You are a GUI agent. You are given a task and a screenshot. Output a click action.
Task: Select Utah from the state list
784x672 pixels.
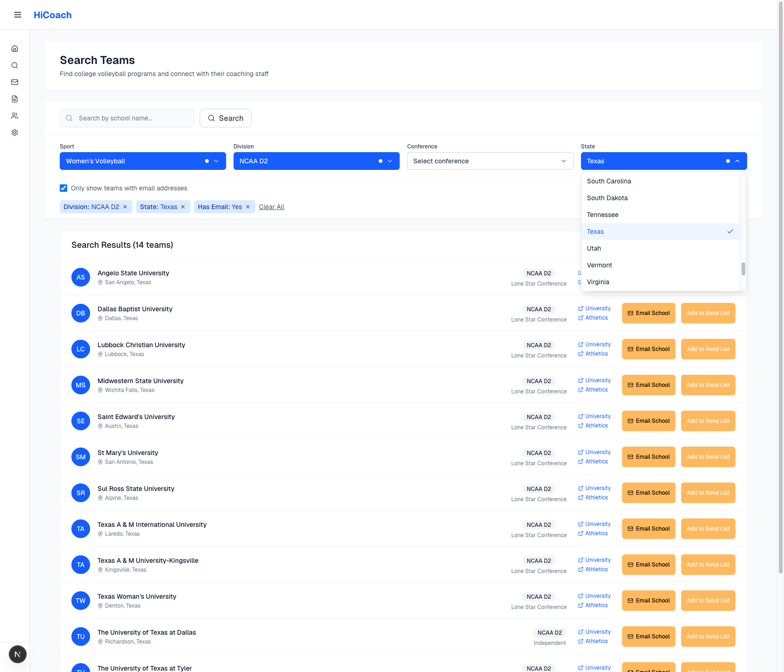(594, 248)
